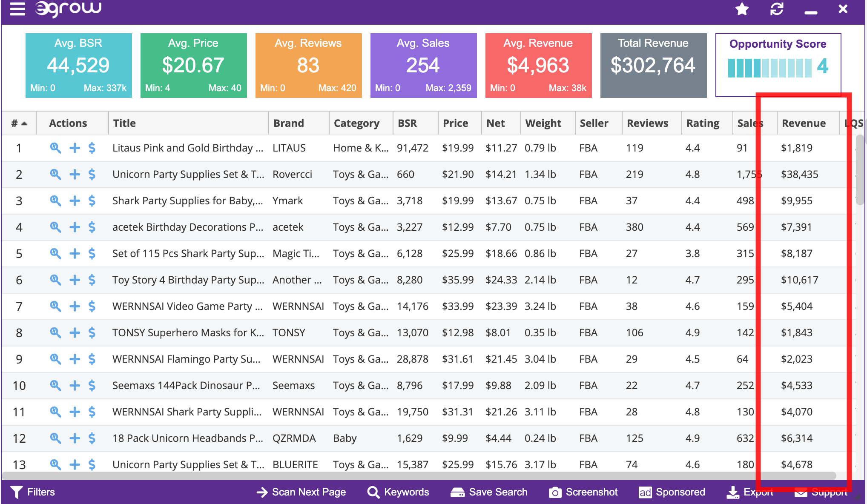Click brand cell 'Rovercci'
Image resolution: width=867 pixels, height=504 pixels.
click(x=292, y=174)
